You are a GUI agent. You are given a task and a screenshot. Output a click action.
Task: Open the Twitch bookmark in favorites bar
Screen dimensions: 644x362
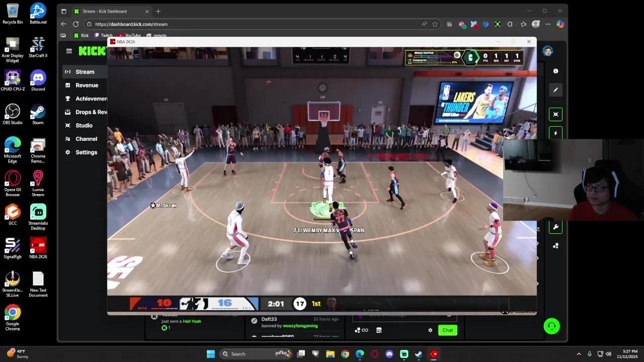coord(103,36)
